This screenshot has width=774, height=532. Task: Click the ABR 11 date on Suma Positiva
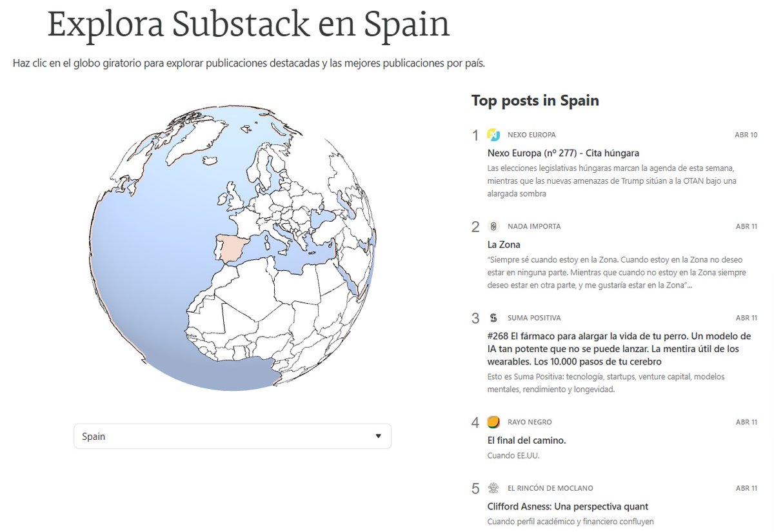[x=746, y=318]
